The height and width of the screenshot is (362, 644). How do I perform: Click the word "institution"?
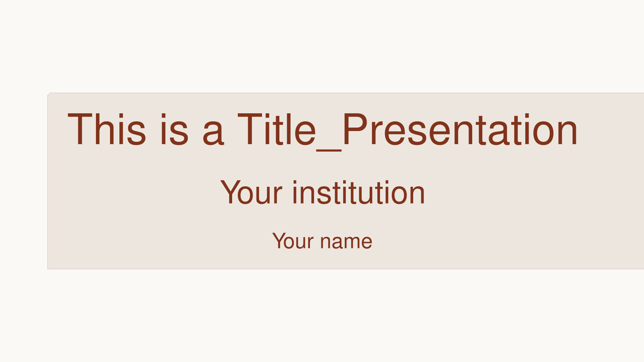pos(359,192)
